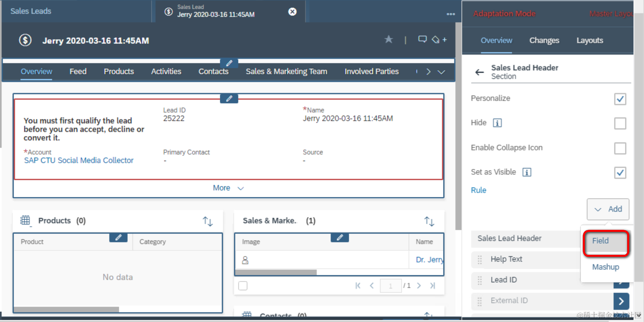Image resolution: width=644 pixels, height=322 pixels.
Task: Click the dollar icon beside lead title
Action: [x=25, y=40]
